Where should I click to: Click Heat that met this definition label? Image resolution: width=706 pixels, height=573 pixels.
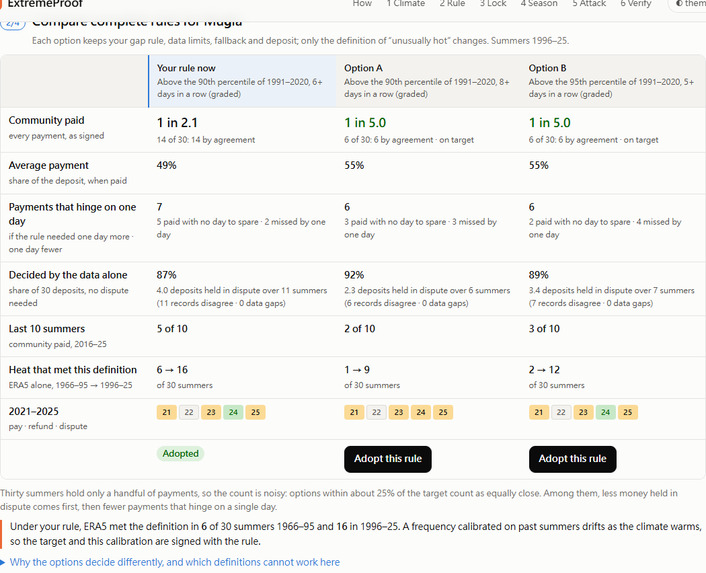(72, 370)
